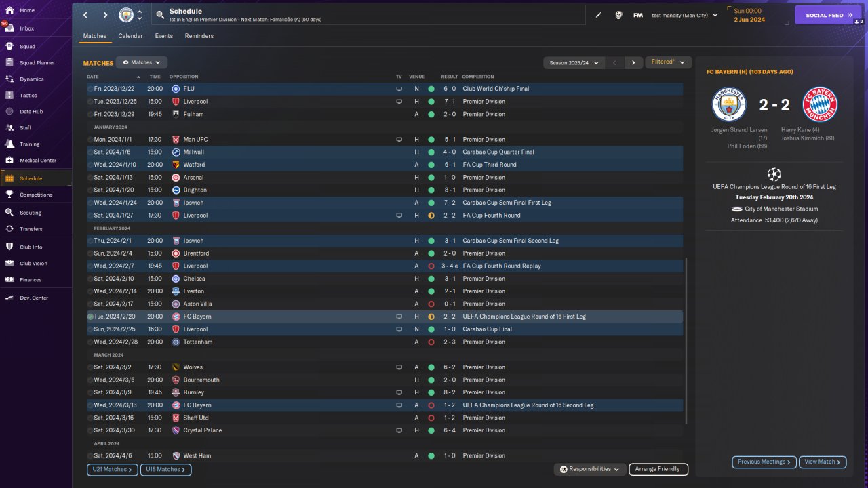The width and height of the screenshot is (868, 488).
Task: Toggle selection circle for the Millwall match
Action: click(x=90, y=152)
